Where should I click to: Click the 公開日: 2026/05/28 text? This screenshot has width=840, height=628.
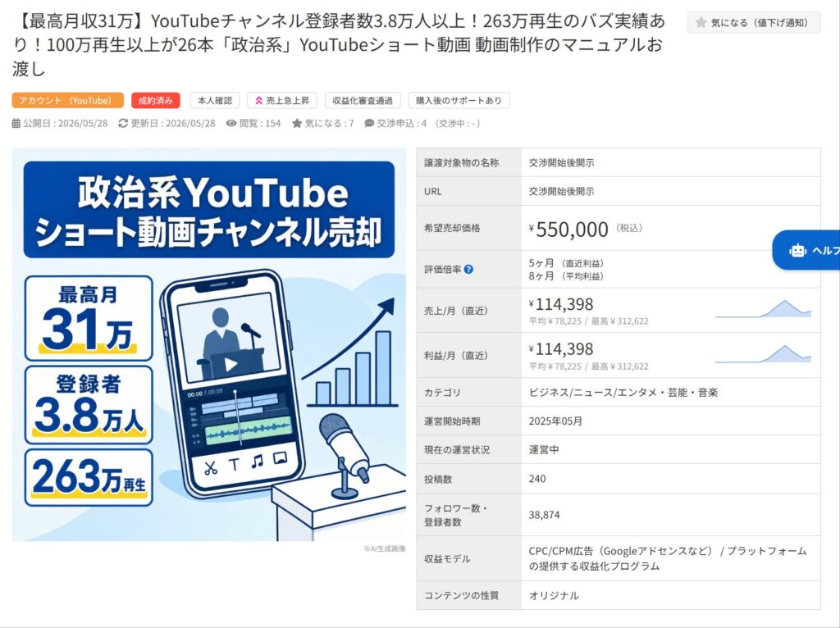pos(65,123)
